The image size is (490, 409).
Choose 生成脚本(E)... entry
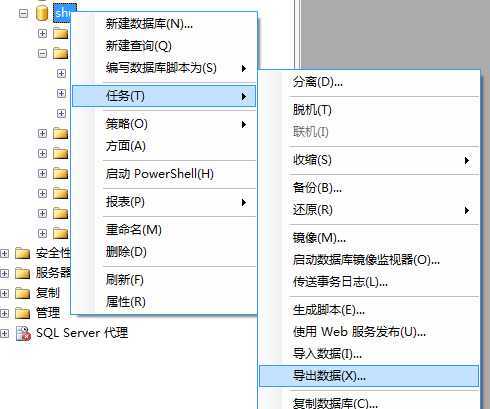point(369,310)
